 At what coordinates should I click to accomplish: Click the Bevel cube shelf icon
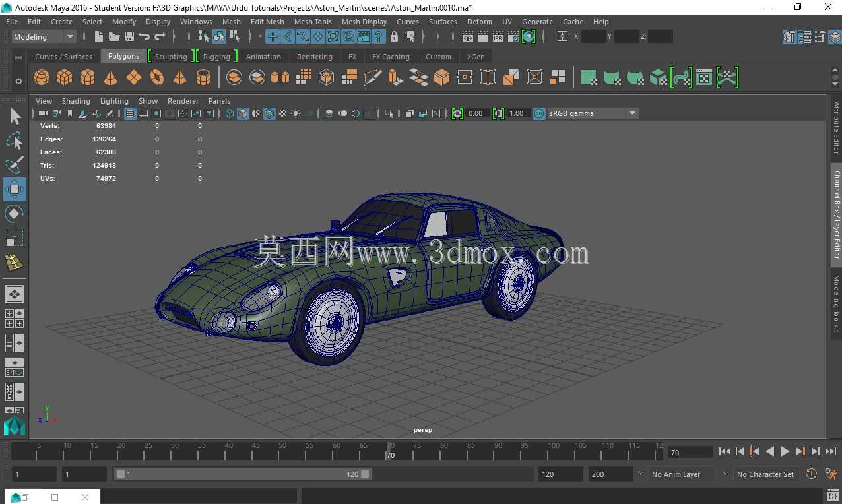[441, 78]
